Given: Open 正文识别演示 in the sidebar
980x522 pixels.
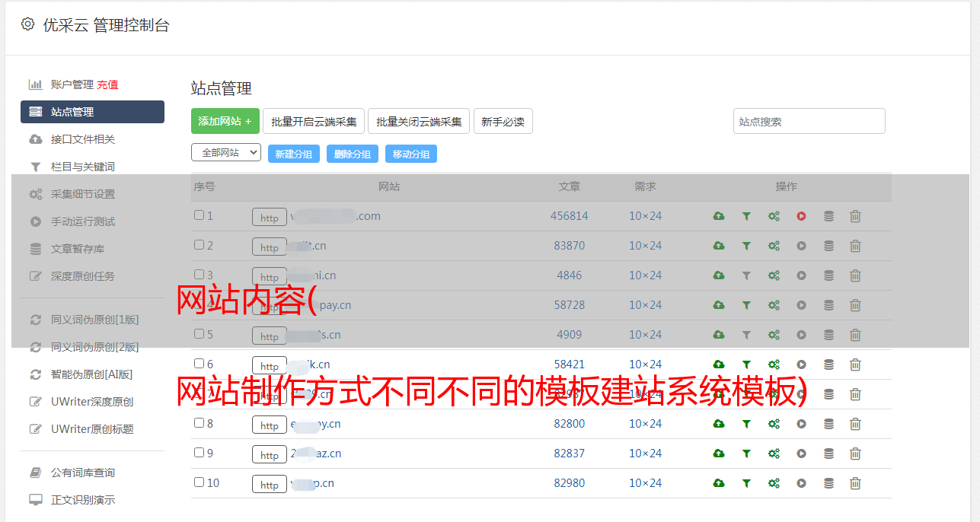Looking at the screenshot, I should 83,500.
